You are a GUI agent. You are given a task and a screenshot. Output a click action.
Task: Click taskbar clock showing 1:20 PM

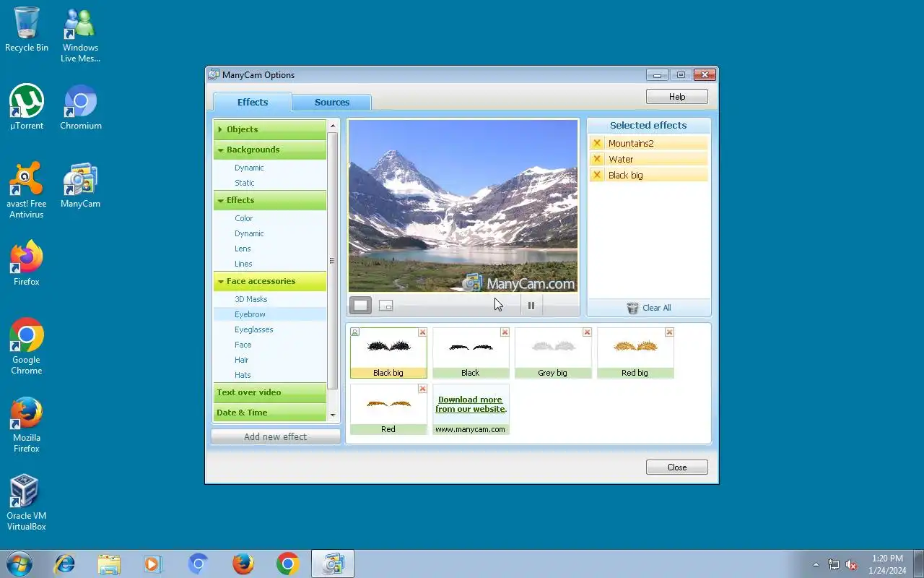[x=887, y=564]
